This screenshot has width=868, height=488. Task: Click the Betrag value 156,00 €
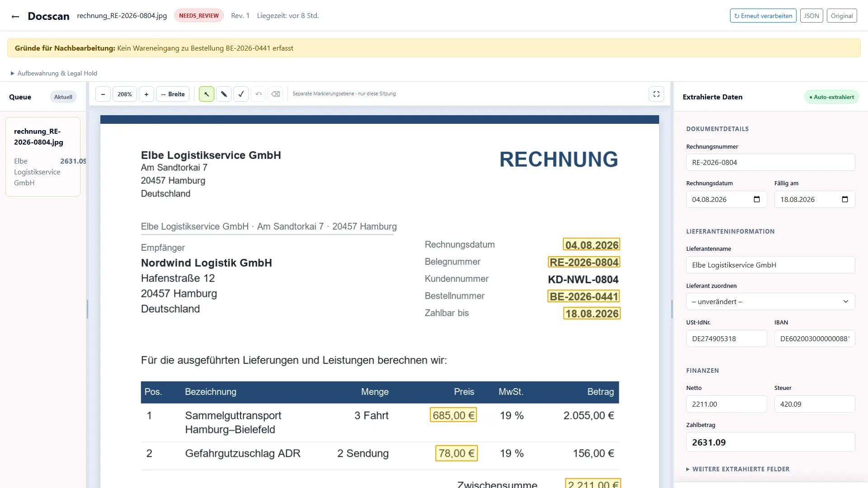[x=594, y=453]
